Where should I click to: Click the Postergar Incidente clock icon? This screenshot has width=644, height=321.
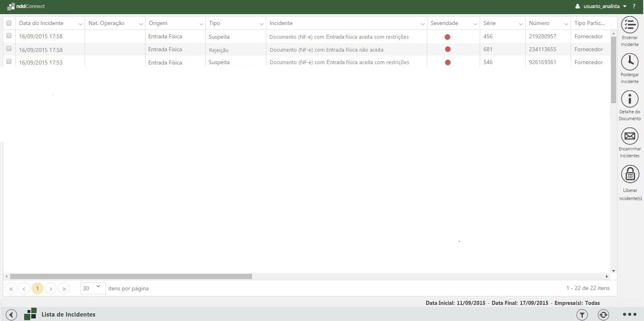click(630, 62)
